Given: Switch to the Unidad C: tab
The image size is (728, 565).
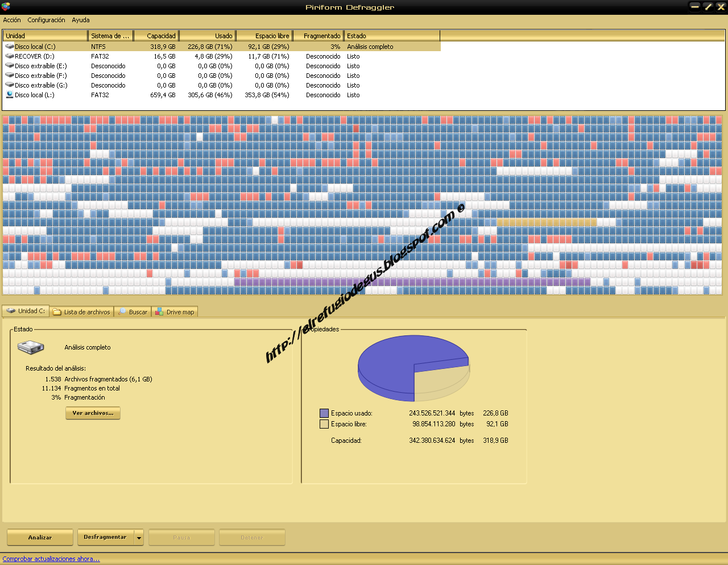Looking at the screenshot, I should [x=26, y=311].
